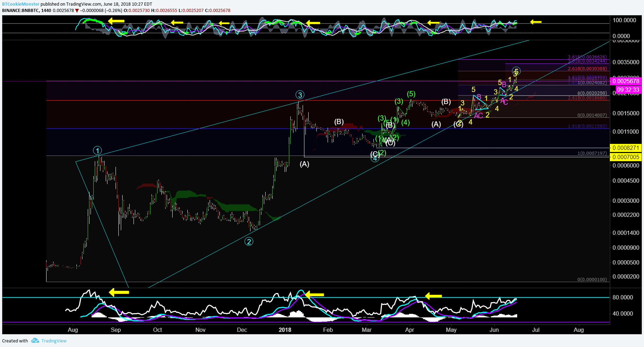This screenshot has width=644, height=347.
Task: Click the 0.0035000 price axis tick
Action: (x=626, y=62)
